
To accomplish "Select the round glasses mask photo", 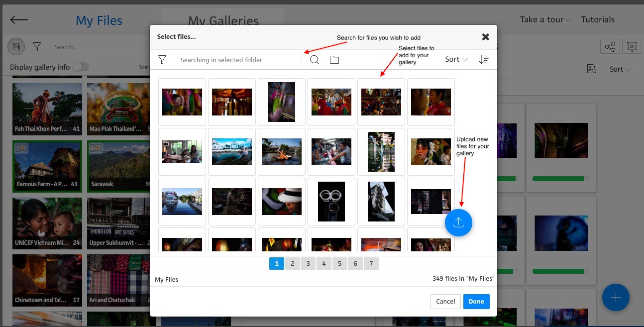I will coord(331,202).
